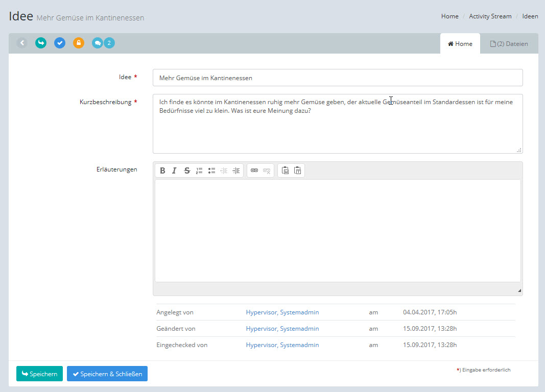The width and height of the screenshot is (545, 392).
Task: Toggle strikethrough formatting in the editor
Action: click(x=187, y=170)
